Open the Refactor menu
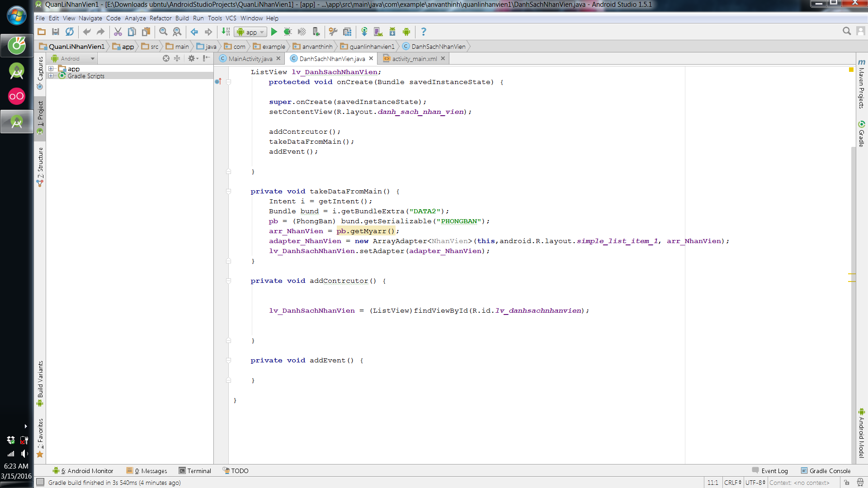The image size is (868, 488). coord(160,18)
